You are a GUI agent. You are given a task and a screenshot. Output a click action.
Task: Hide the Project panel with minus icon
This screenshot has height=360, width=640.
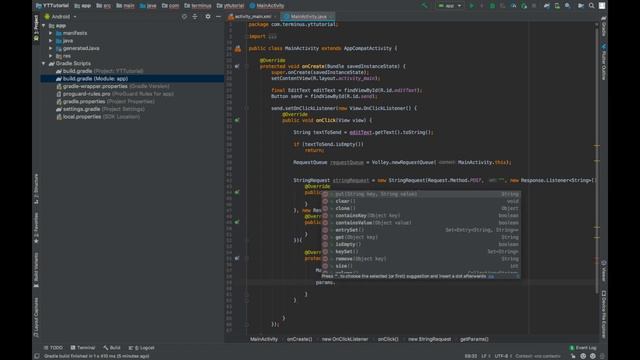[218, 16]
